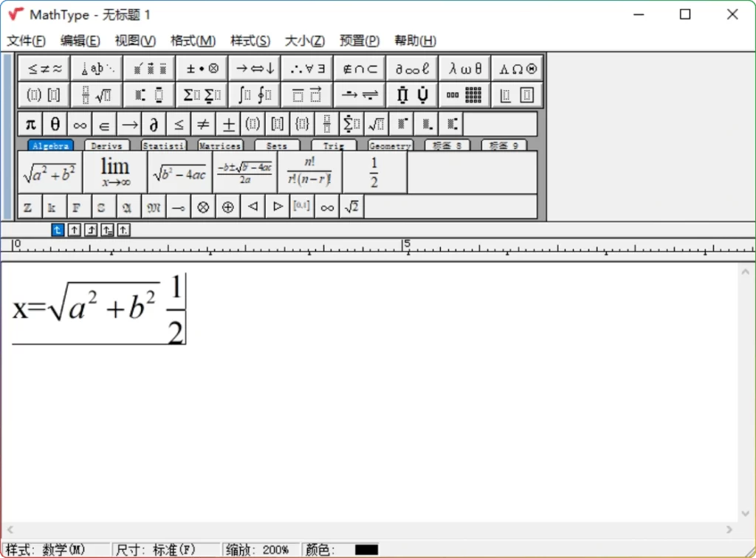
Task: Open the summation templates palette
Action: click(x=202, y=94)
